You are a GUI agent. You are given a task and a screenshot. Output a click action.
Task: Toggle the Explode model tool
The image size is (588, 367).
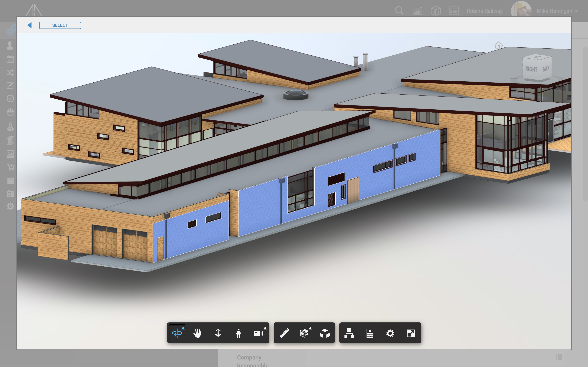coord(325,333)
